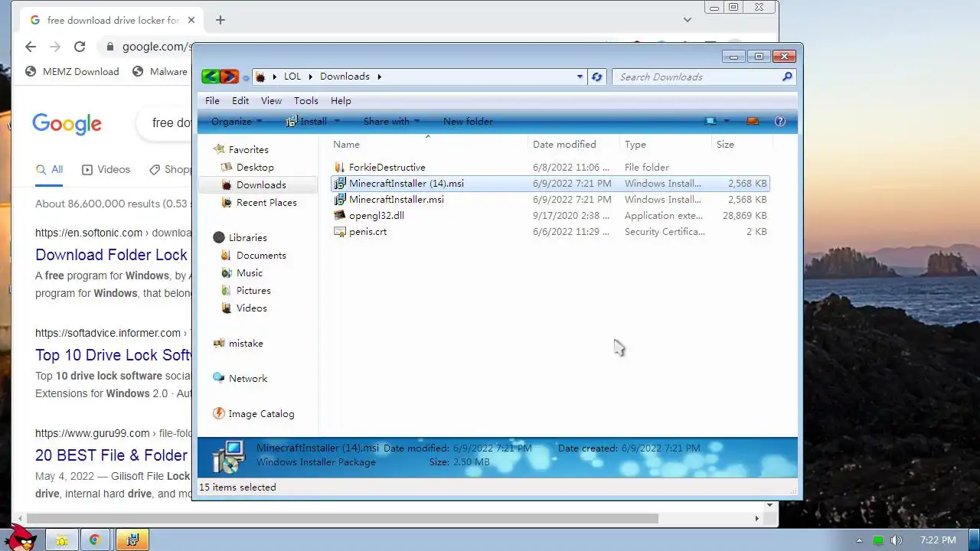Open the recent pages dropdown beside Forward
The width and height of the screenshot is (980, 551).
(x=246, y=77)
